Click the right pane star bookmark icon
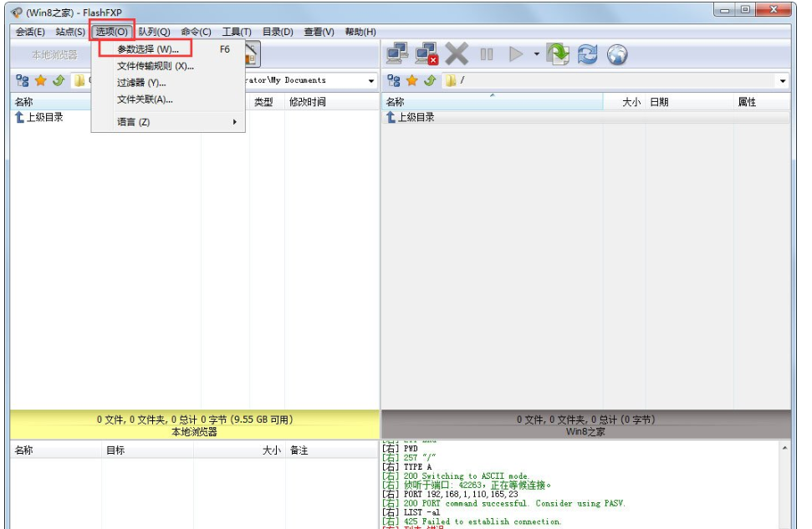Image resolution: width=812 pixels, height=529 pixels. point(411,81)
